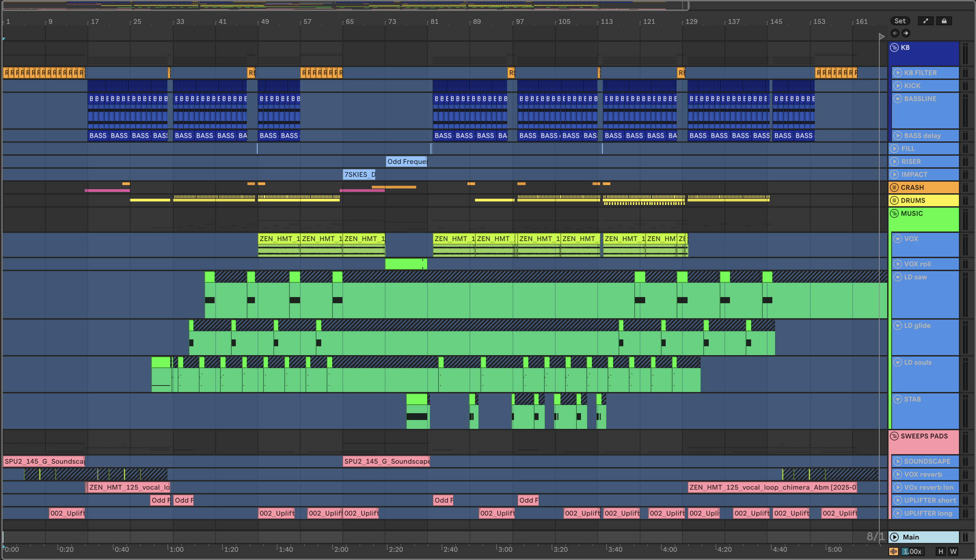
Task: Click the 1.00x zoom level field
Action: click(912, 551)
